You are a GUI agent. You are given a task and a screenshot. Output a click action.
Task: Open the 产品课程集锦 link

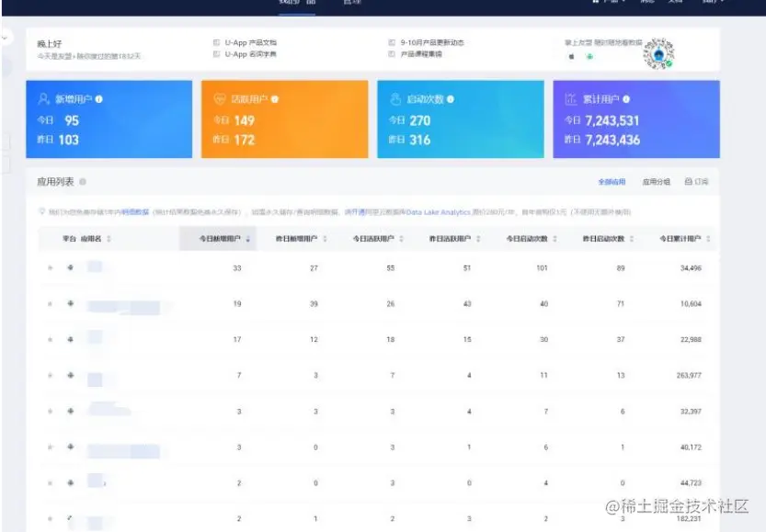[421, 53]
